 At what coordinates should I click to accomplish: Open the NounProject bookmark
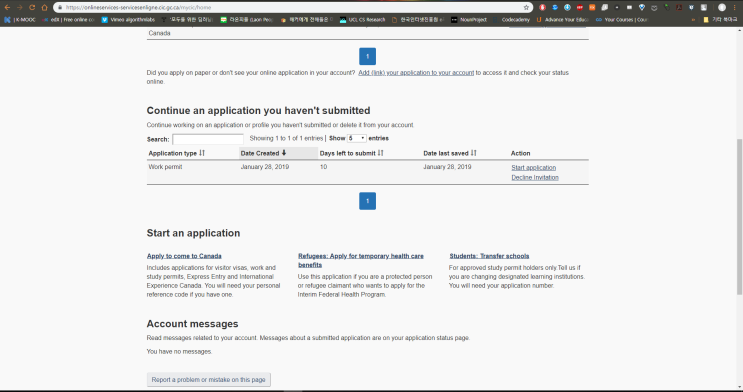[469, 20]
